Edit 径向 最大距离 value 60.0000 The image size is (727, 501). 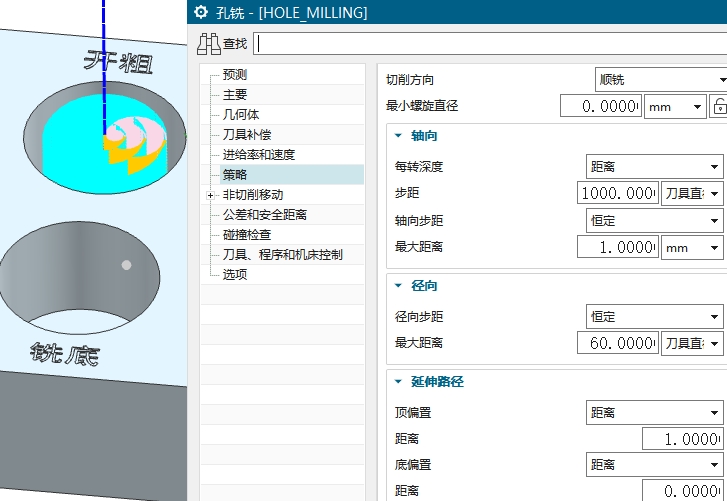coord(618,343)
